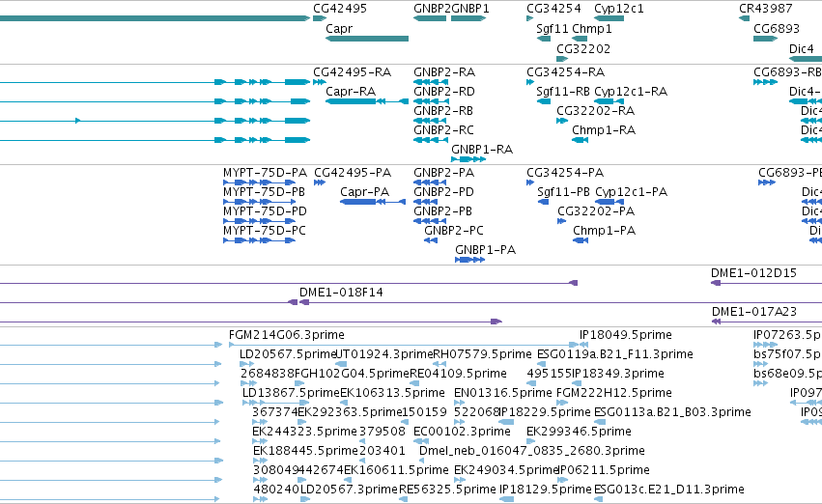Click the GNBP2-RB transcript label
Viewport: 822px width, 504px height.
(x=443, y=111)
